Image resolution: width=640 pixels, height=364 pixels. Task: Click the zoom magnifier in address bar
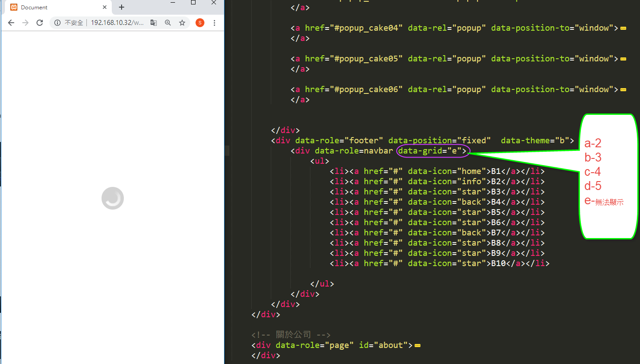(x=168, y=23)
